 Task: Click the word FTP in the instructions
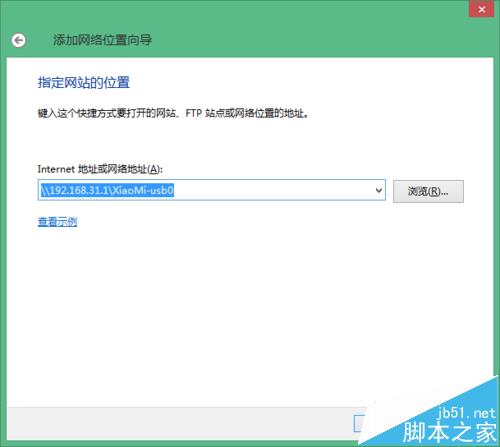tap(194, 113)
